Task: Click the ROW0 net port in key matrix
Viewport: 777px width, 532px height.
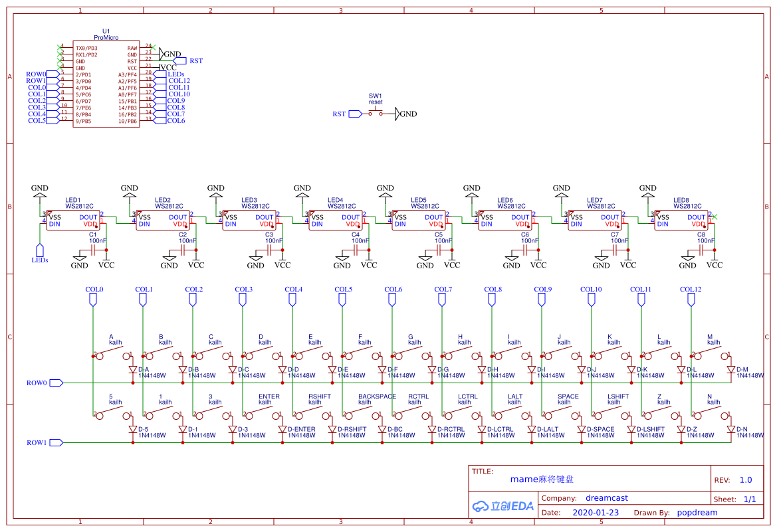Action: [x=56, y=383]
